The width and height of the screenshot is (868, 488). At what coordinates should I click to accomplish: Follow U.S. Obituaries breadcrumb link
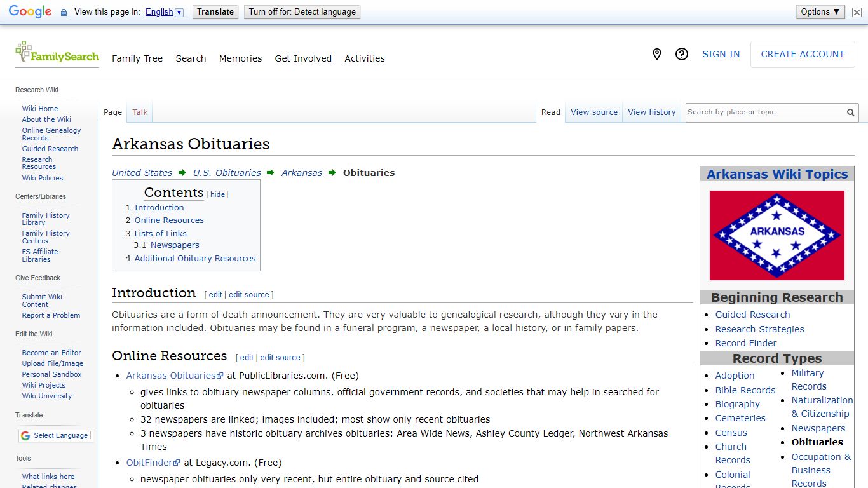(227, 173)
